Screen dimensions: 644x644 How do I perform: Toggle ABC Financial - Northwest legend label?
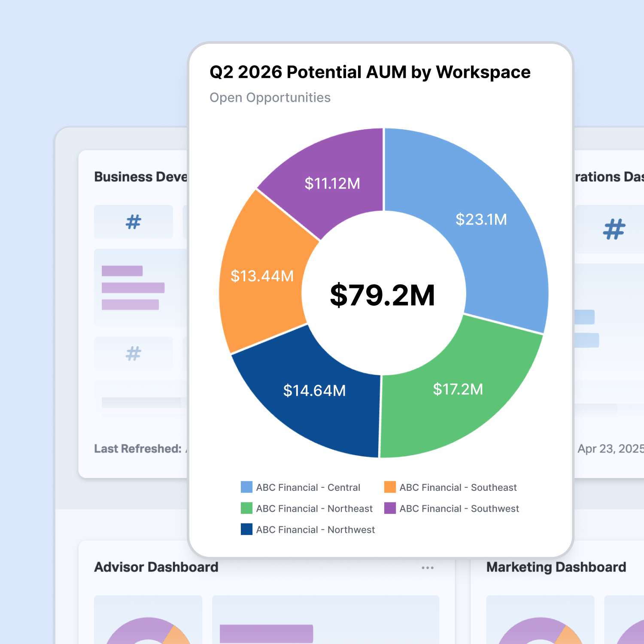[x=315, y=529]
